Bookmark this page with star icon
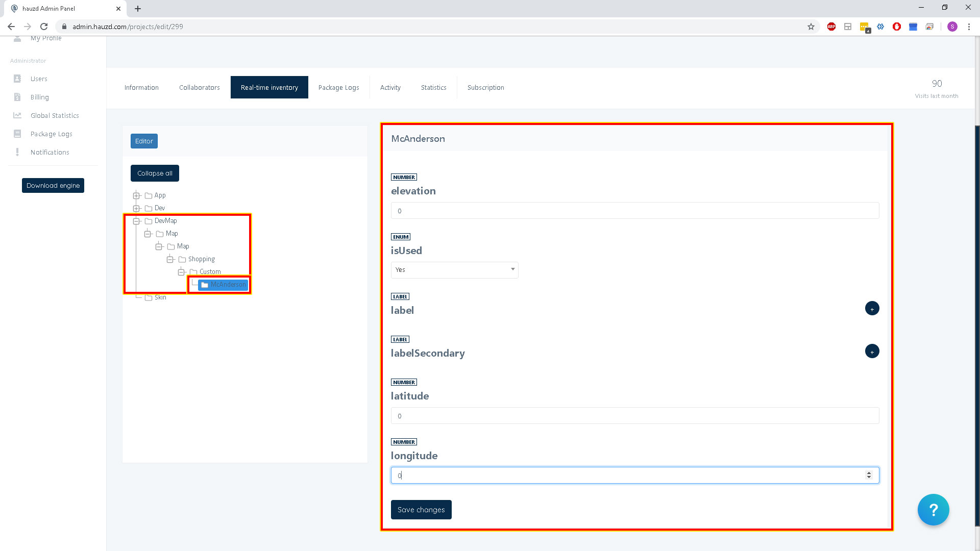Screen dimensions: 980x551 [811, 27]
